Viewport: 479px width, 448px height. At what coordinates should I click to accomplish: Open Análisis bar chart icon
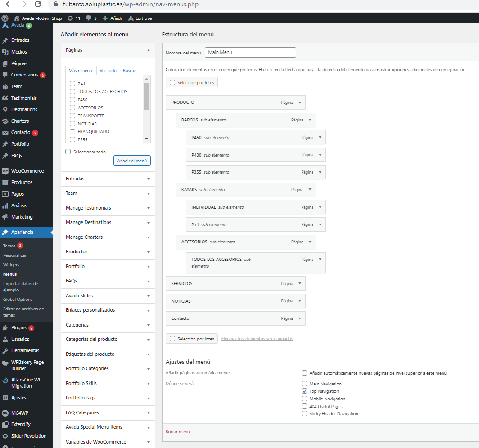tap(5, 206)
